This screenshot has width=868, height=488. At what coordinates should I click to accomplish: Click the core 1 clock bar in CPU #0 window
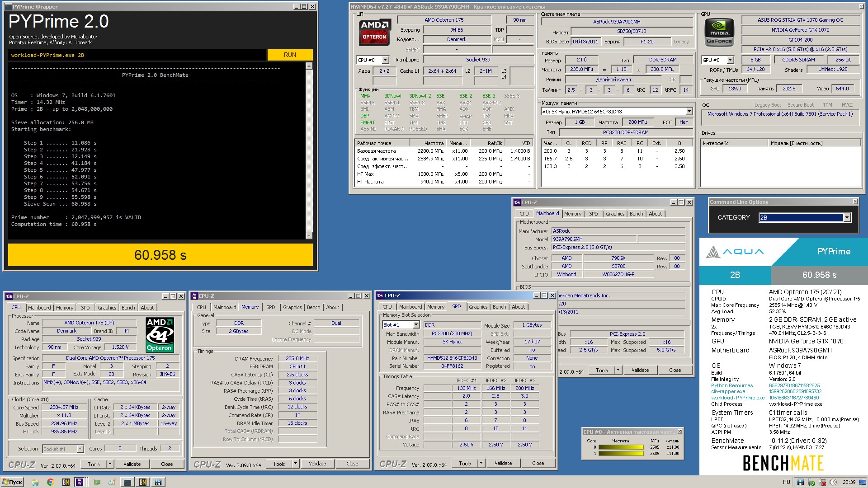[x=621, y=453]
